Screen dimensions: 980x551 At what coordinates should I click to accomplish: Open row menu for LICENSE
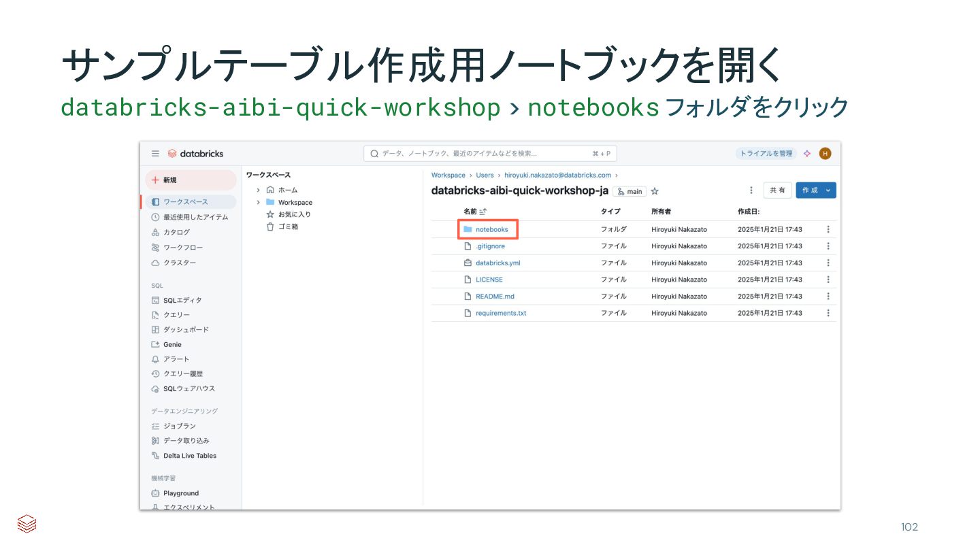828,280
